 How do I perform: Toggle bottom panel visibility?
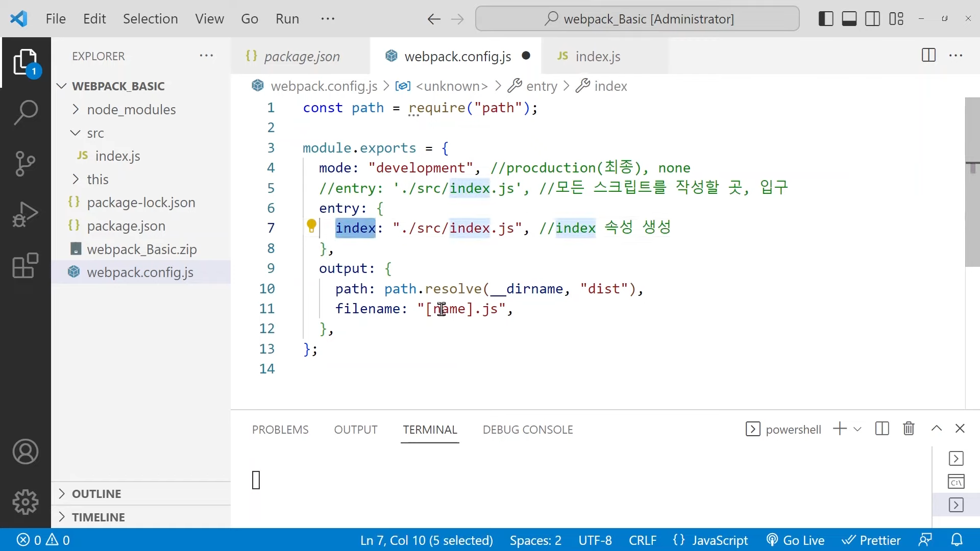pos(849,19)
